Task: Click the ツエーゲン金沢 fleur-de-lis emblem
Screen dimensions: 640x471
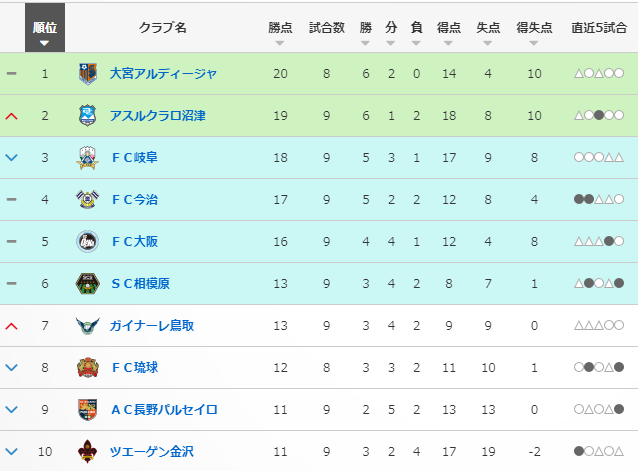Action: coord(87,451)
